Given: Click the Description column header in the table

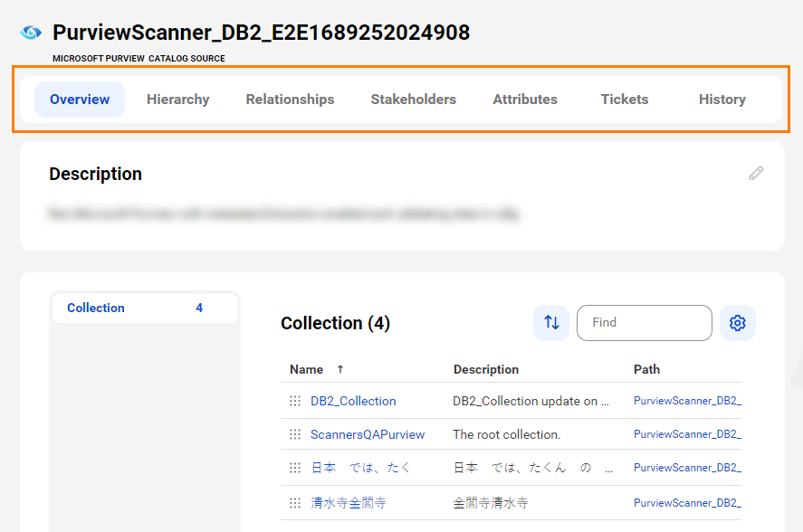Looking at the screenshot, I should (486, 369).
